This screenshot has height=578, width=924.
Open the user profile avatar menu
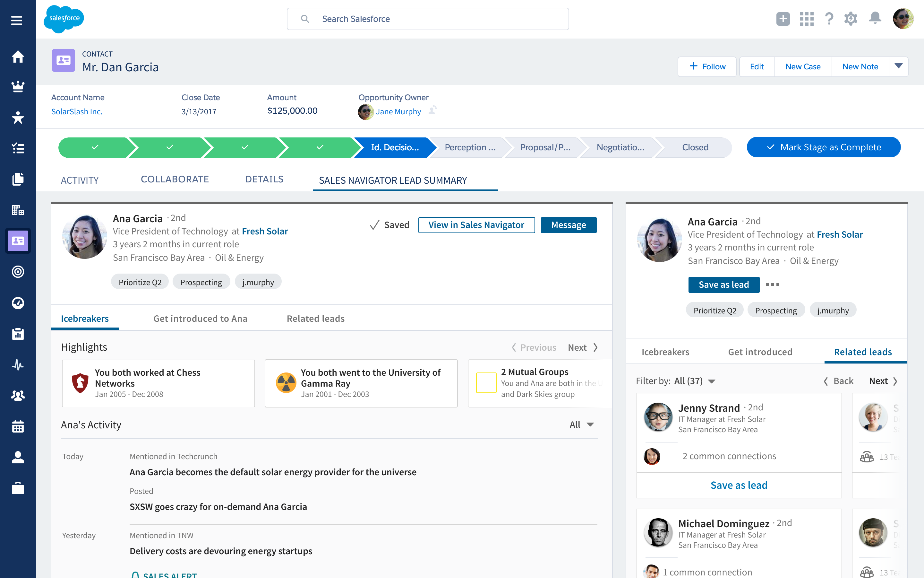(x=903, y=19)
